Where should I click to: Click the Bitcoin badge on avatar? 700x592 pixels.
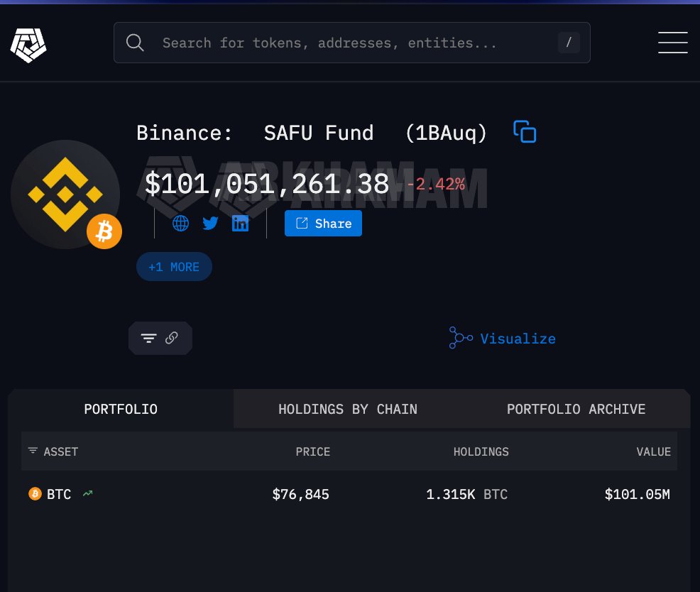point(104,231)
